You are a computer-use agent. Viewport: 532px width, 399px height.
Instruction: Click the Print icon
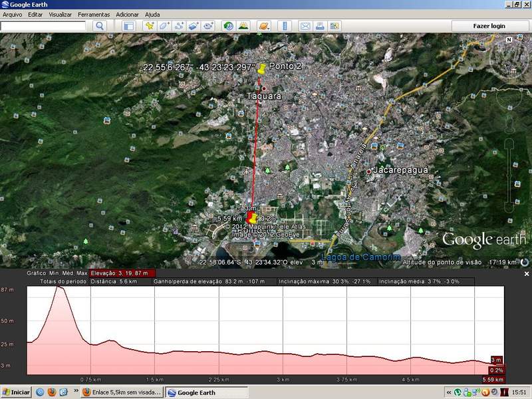click(320, 26)
